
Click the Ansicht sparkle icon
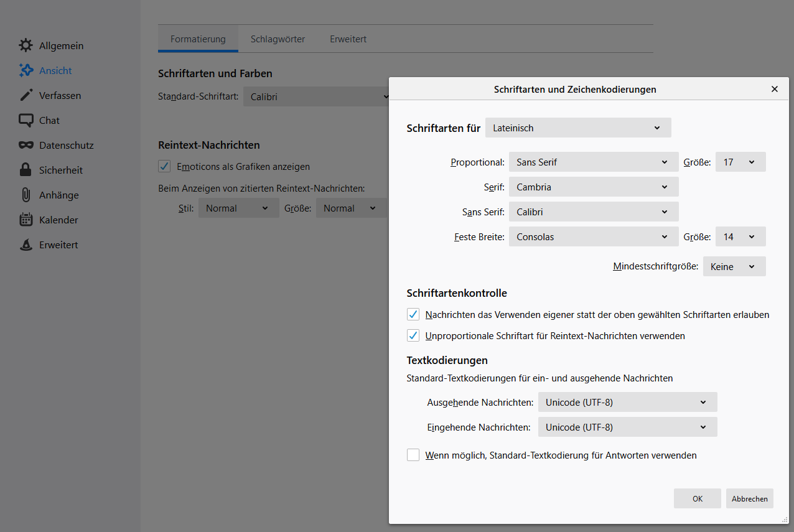(26, 70)
